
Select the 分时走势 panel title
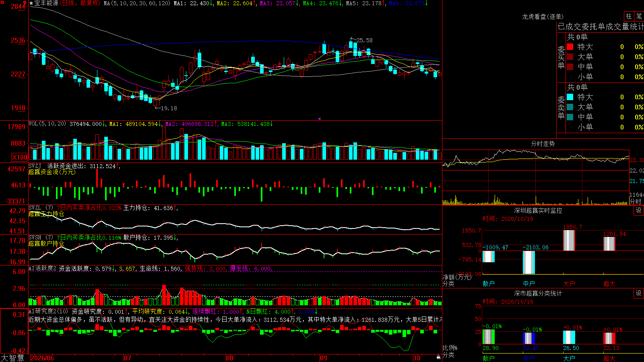[543, 144]
